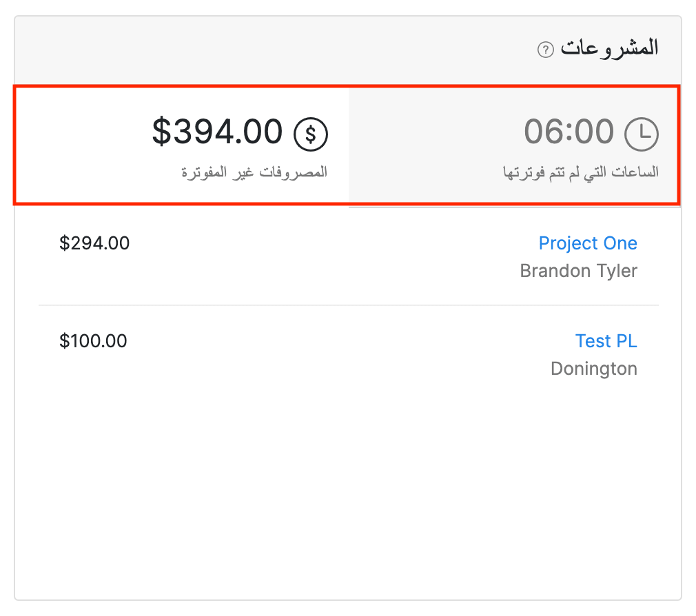Screen dimensions: 696x616
Task: Click the help question mark icon beside المشروعات
Action: [x=546, y=50]
